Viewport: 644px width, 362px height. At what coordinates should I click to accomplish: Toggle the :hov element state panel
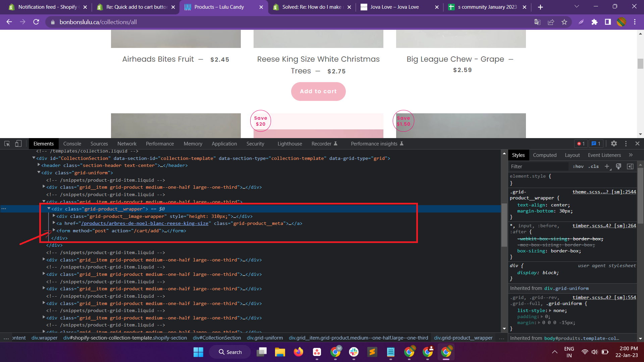(x=578, y=166)
